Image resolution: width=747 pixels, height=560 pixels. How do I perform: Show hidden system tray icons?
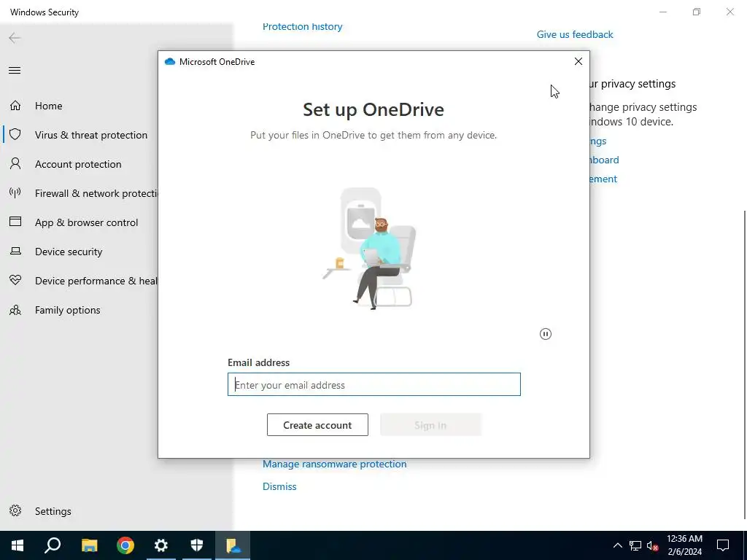[617, 545]
